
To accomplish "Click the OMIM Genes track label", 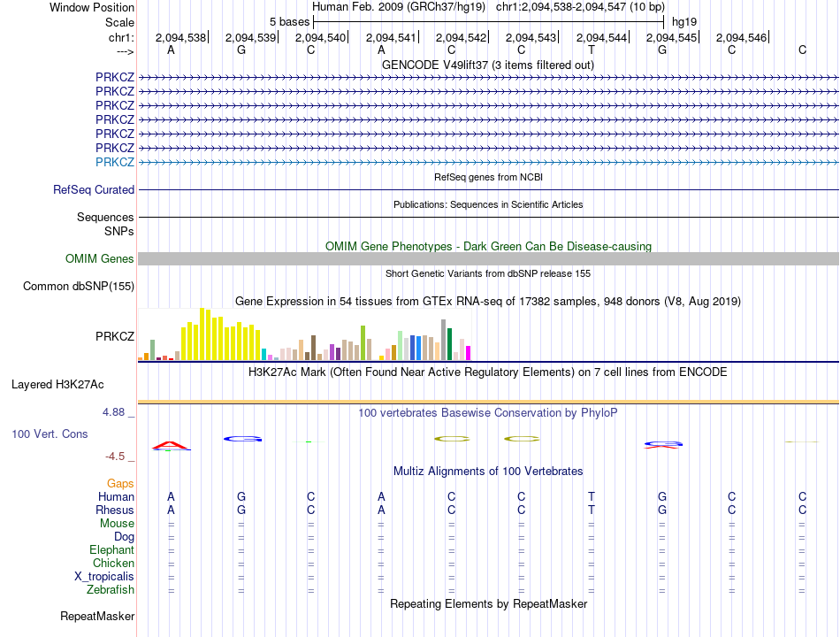I will click(x=99, y=259).
